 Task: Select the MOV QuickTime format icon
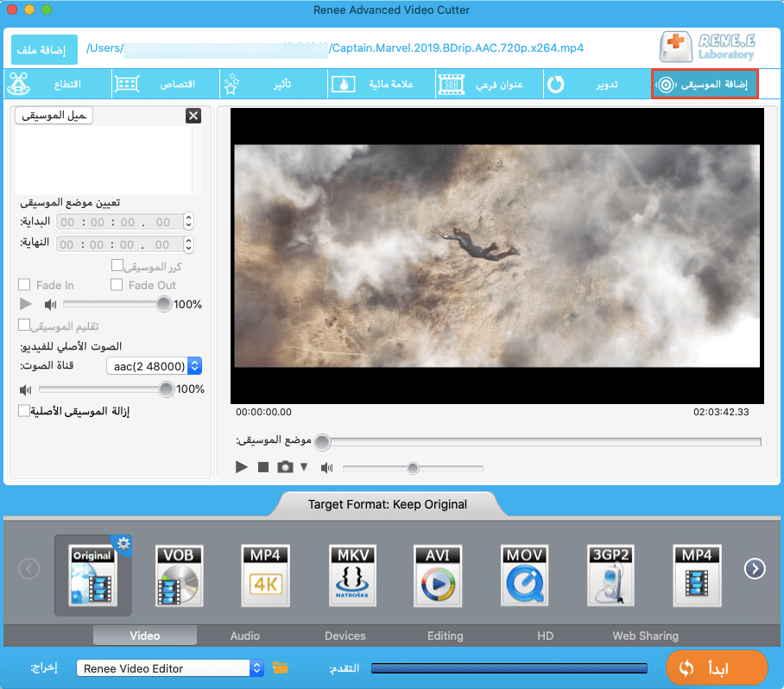coord(524,575)
